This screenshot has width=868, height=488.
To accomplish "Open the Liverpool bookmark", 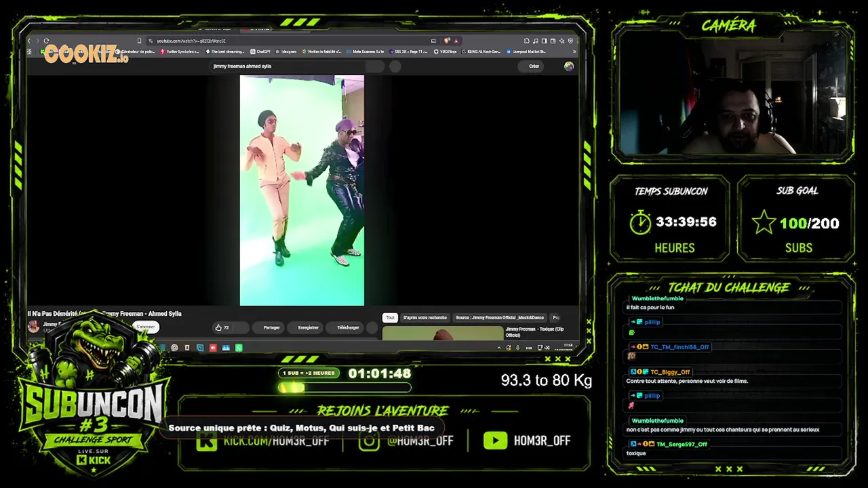I will tap(526, 52).
